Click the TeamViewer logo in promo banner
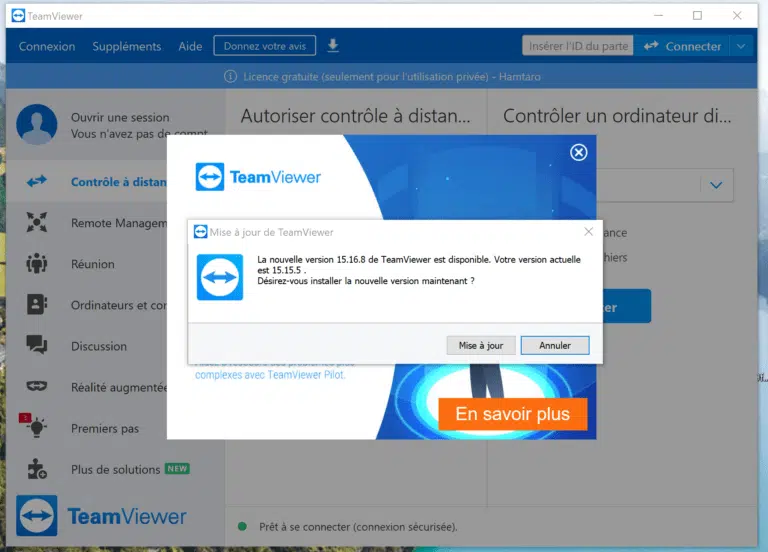This screenshot has height=552, width=768. pyautogui.click(x=258, y=177)
